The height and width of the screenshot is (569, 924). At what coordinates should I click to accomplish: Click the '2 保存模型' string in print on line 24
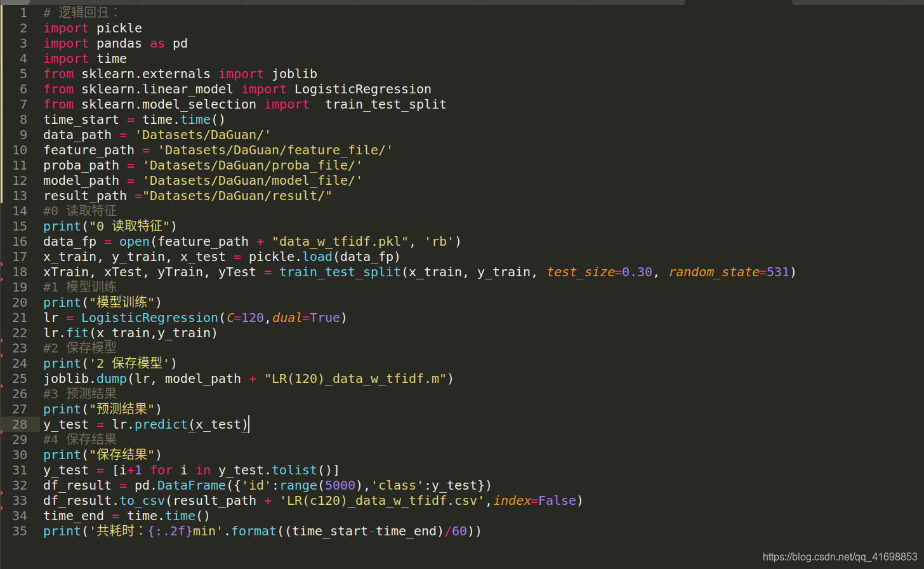coord(130,363)
